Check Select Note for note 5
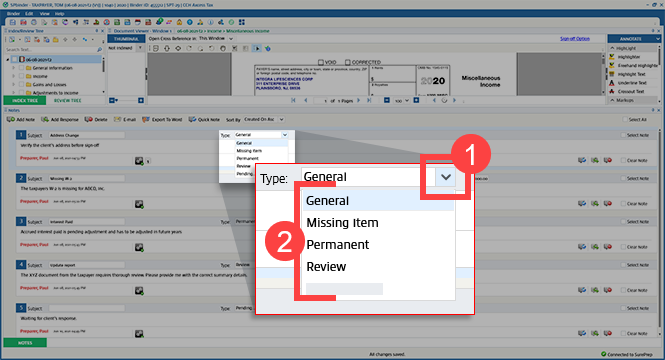 tap(623, 308)
